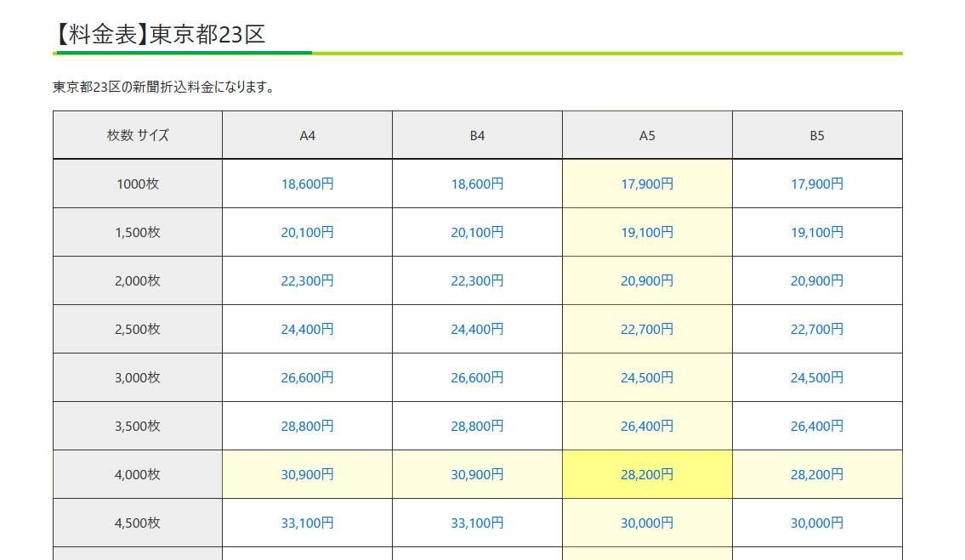This screenshot has width=965, height=560.
Task: Open the A5 3,000枚 price 24,500円
Action: pyautogui.click(x=647, y=377)
